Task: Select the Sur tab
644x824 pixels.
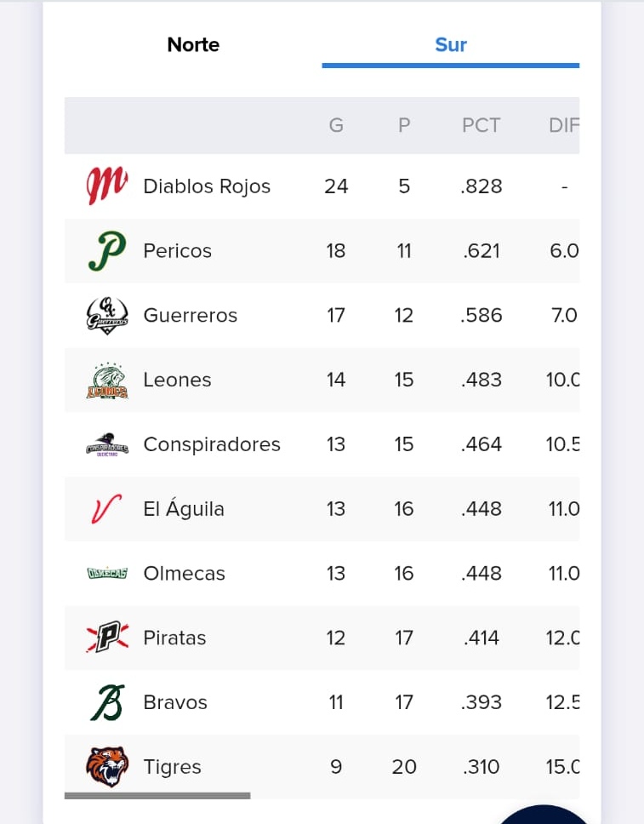Action: pos(451,44)
